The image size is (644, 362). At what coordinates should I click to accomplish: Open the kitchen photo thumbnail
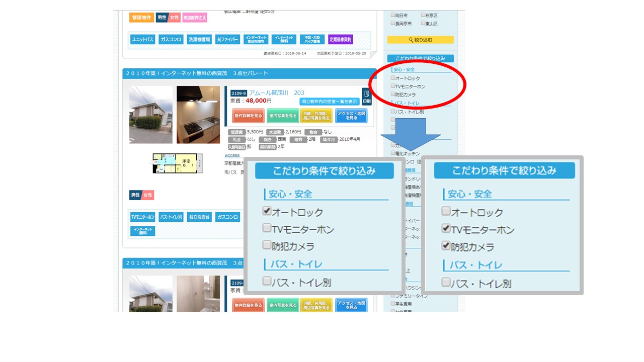pyautogui.click(x=198, y=115)
